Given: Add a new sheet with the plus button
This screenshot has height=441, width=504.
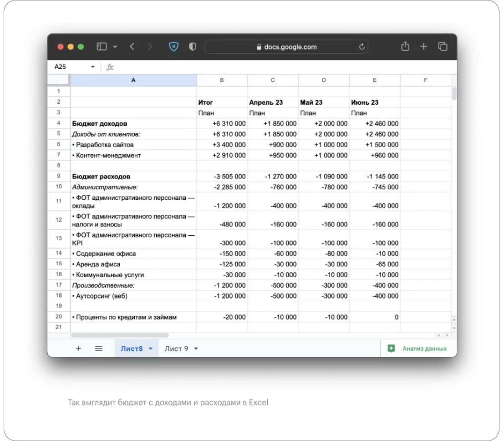Looking at the screenshot, I should pos(78,349).
